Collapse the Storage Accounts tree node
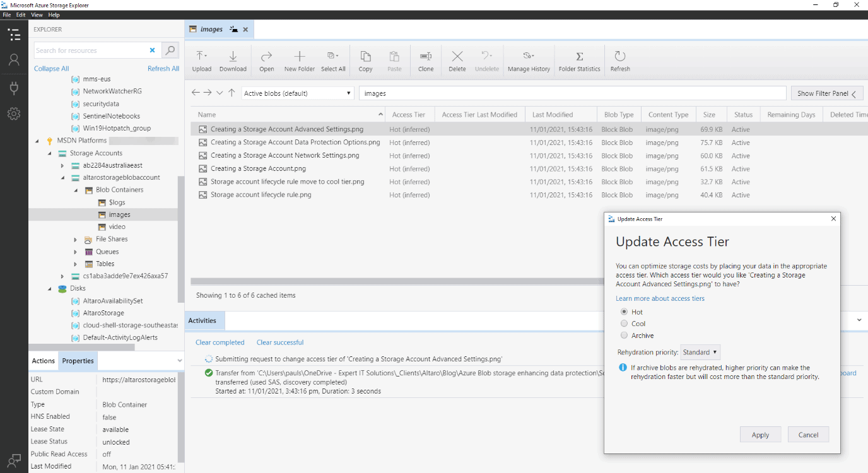This screenshot has width=868, height=473. click(50, 153)
